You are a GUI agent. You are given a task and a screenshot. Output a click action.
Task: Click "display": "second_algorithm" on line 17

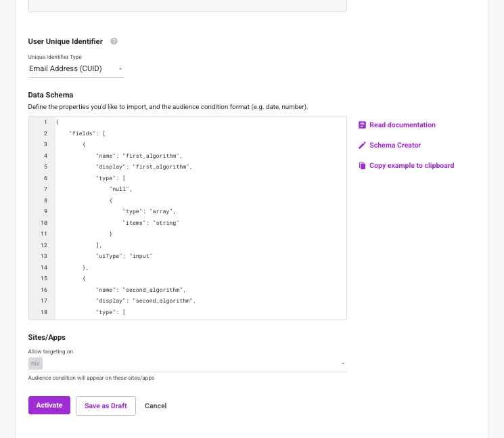click(145, 301)
